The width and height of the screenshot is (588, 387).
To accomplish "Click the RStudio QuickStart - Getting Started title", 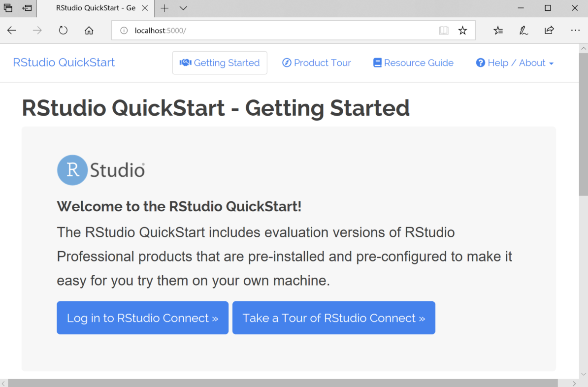I will point(216,108).
